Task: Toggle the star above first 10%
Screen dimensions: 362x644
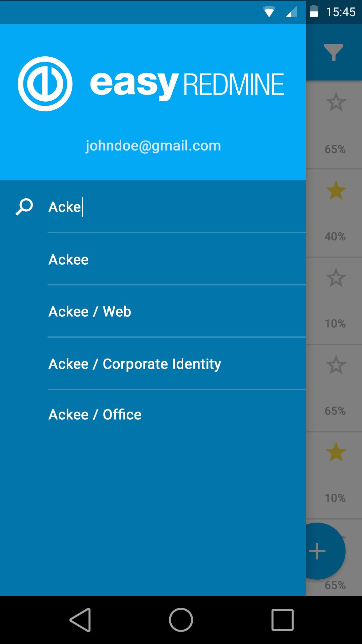Action: pyautogui.click(x=336, y=278)
